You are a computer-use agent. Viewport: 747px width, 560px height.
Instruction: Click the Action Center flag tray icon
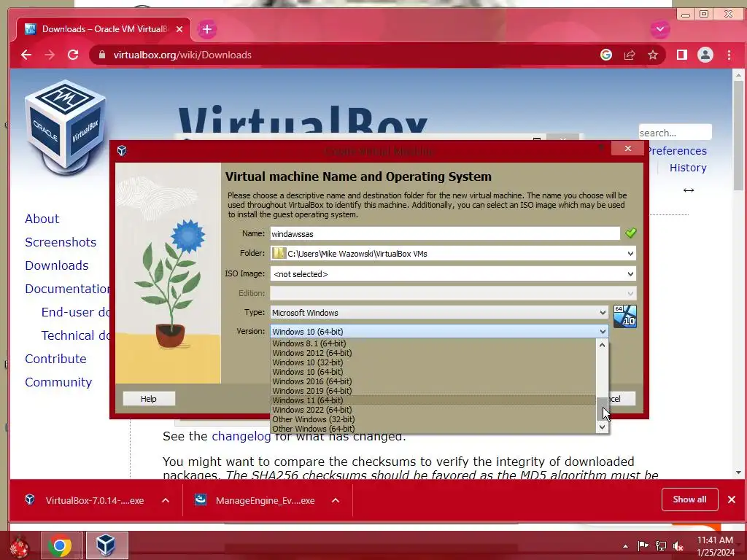click(643, 545)
